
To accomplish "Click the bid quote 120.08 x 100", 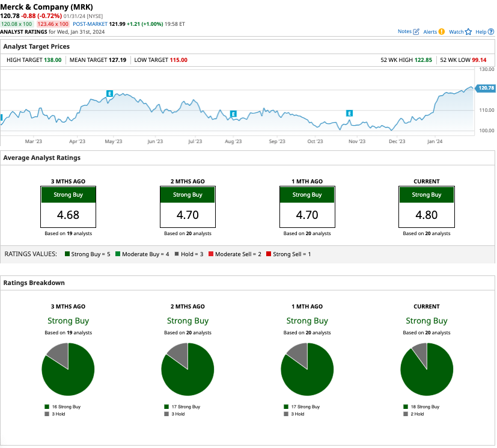I will [x=16, y=24].
